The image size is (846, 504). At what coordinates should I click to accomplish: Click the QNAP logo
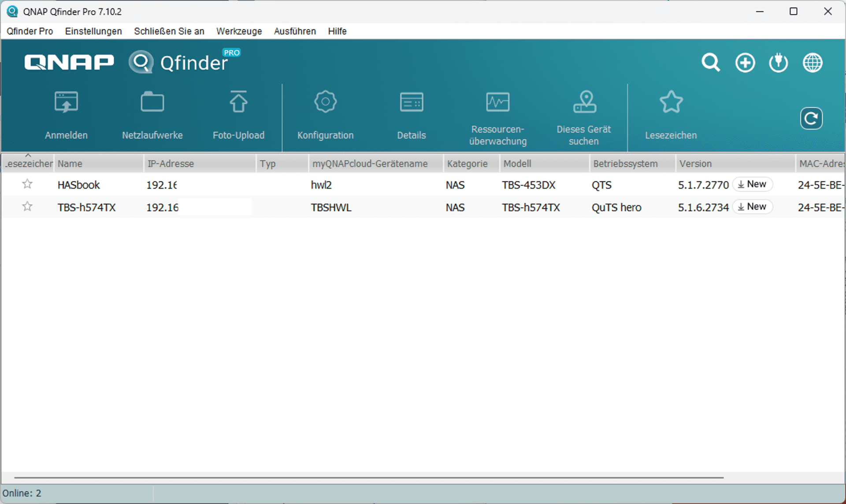point(69,63)
